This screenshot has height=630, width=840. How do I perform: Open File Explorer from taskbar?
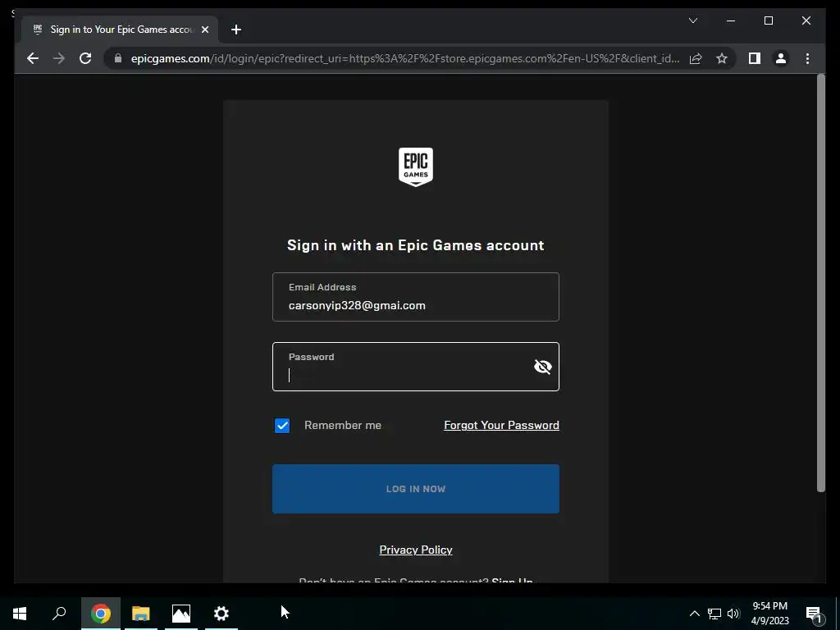pos(141,614)
